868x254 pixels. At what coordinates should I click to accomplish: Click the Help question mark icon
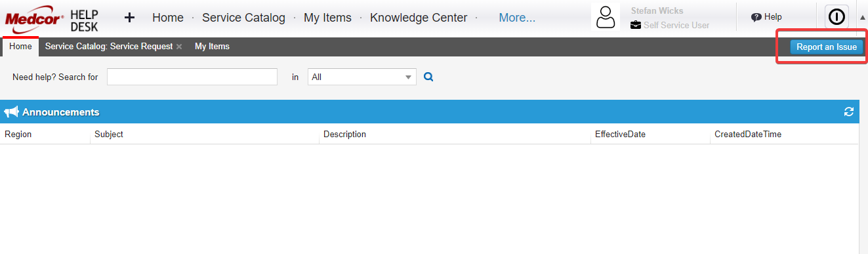coord(756,17)
